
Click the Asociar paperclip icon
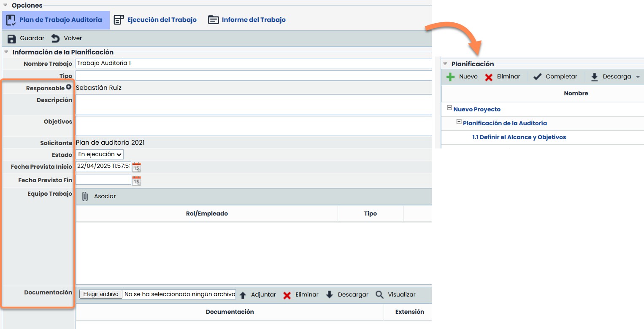pos(85,197)
